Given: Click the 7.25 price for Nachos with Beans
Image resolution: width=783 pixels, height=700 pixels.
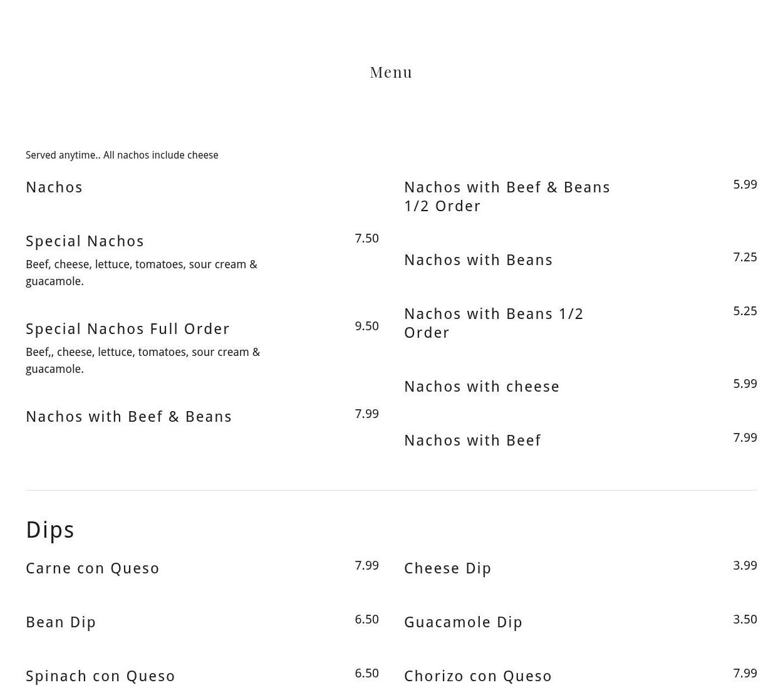Looking at the screenshot, I should pyautogui.click(x=745, y=257).
